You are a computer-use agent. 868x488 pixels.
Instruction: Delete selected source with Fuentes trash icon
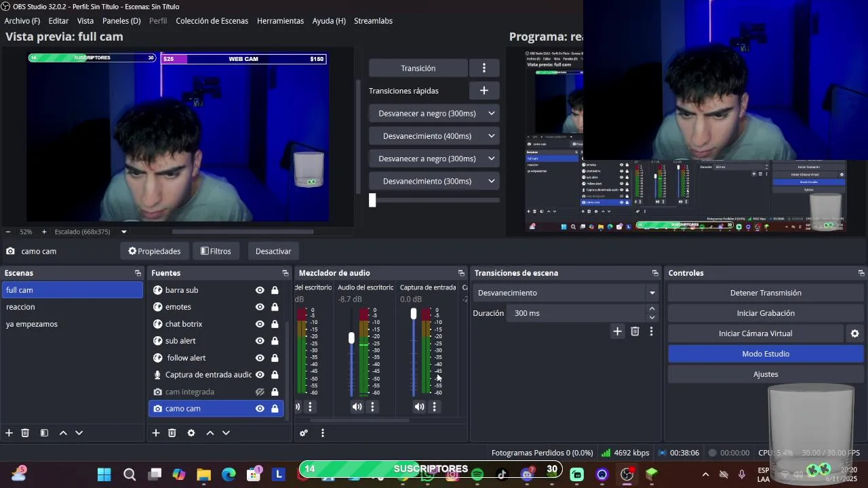[172, 432]
